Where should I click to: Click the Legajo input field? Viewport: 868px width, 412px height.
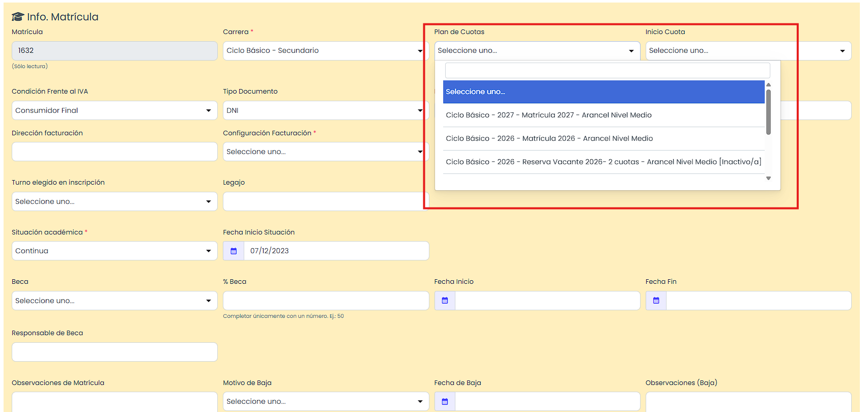click(x=326, y=201)
